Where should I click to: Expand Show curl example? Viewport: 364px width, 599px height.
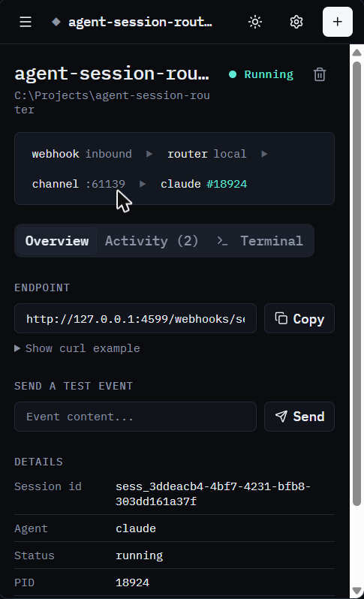tap(77, 348)
